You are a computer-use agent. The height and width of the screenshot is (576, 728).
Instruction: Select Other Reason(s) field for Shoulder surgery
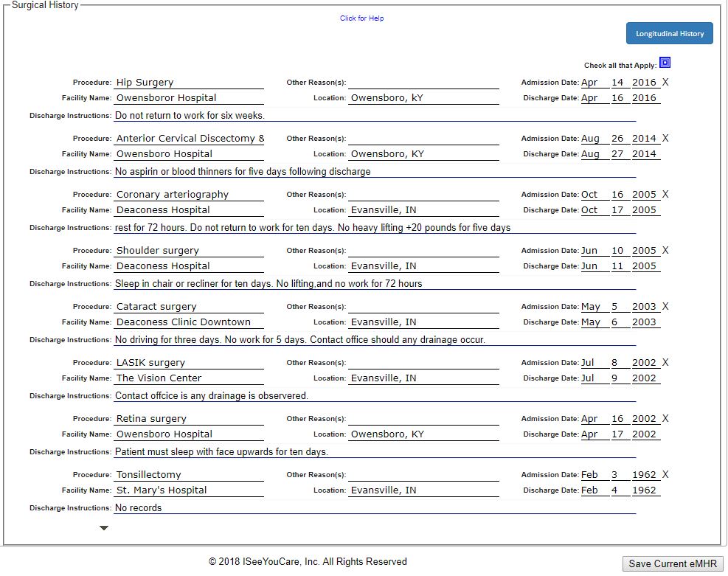tap(424, 250)
